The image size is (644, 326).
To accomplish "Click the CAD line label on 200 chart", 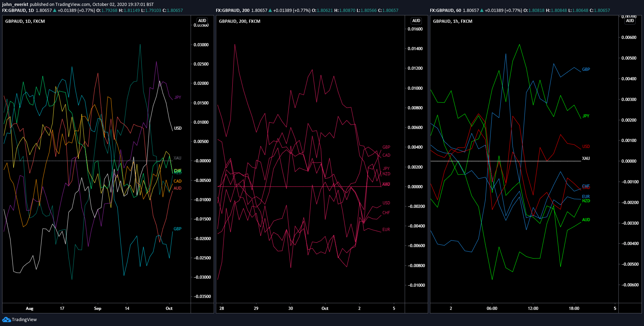I will [x=386, y=155].
